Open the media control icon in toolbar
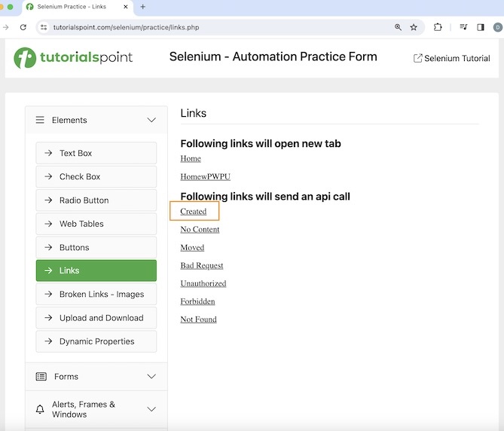The height and width of the screenshot is (431, 504). pyautogui.click(x=463, y=27)
